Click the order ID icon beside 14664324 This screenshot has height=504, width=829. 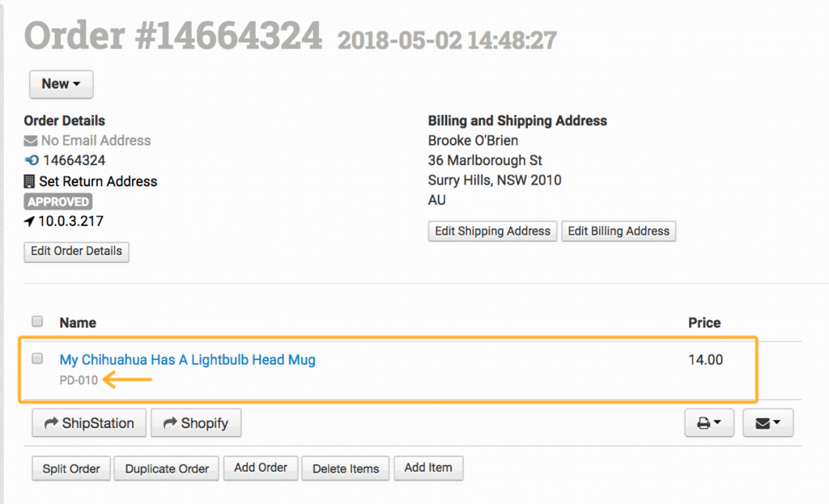coord(32,161)
